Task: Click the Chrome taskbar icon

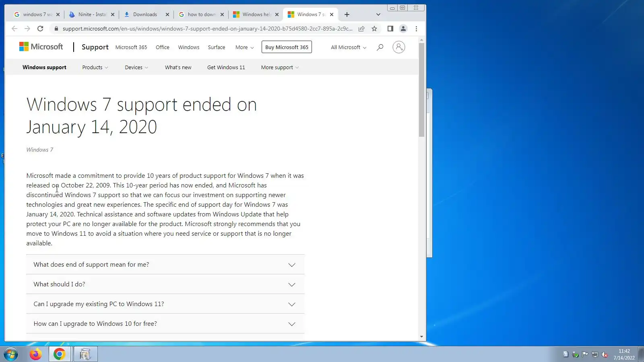Action: tap(60, 354)
